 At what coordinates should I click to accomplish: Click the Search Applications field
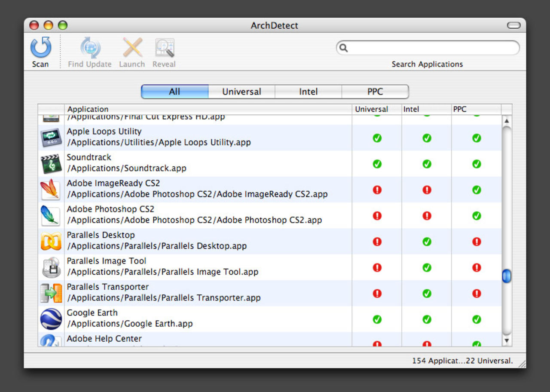(x=432, y=48)
